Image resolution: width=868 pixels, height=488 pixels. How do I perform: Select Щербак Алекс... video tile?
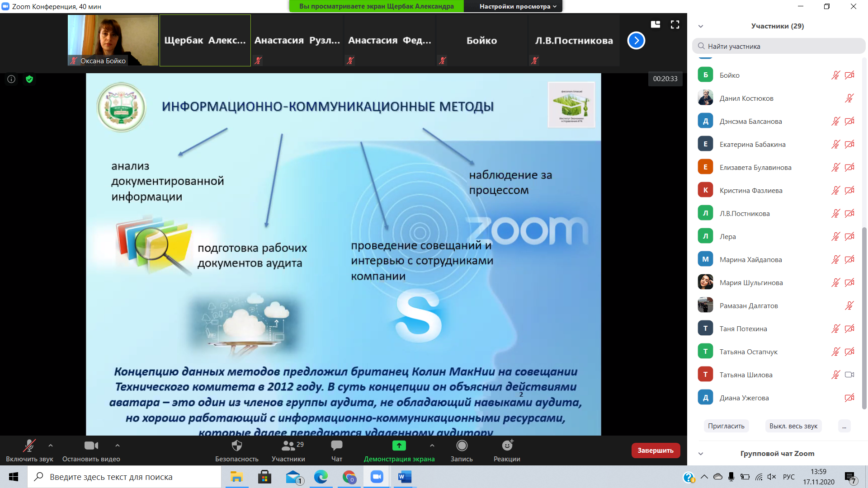205,41
